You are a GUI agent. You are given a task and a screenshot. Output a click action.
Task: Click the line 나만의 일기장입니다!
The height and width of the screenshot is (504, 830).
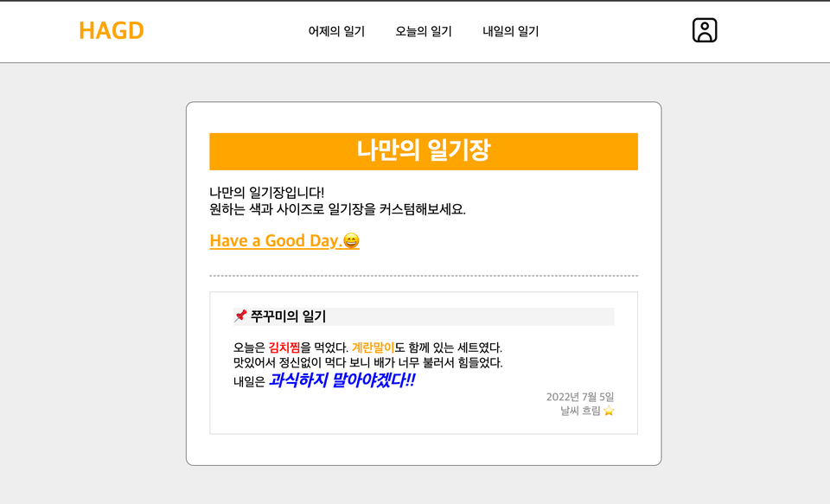pyautogui.click(x=267, y=193)
